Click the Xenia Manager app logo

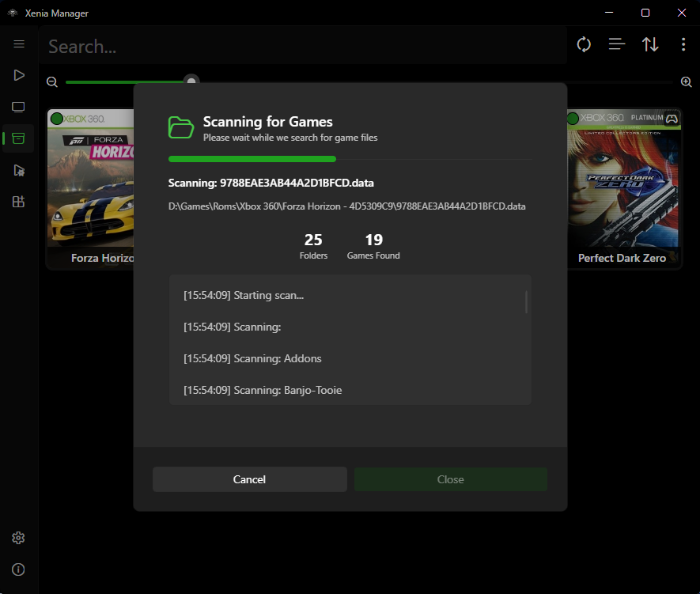coord(13,13)
